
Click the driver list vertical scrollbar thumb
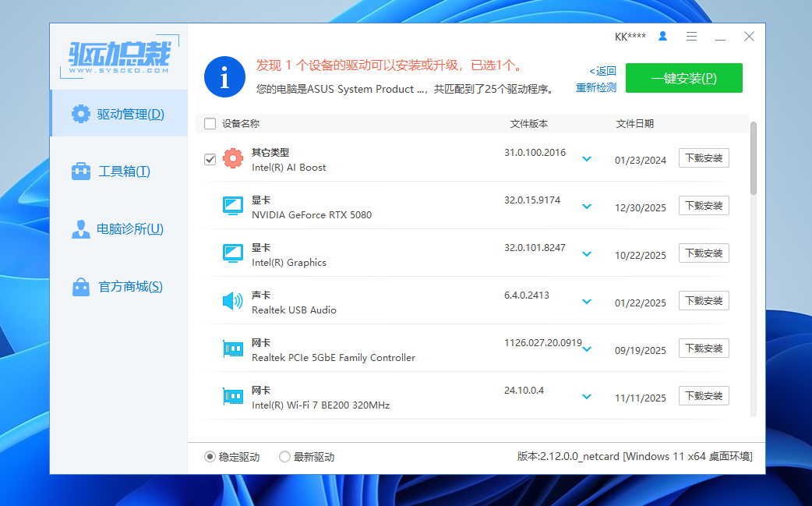[x=754, y=158]
